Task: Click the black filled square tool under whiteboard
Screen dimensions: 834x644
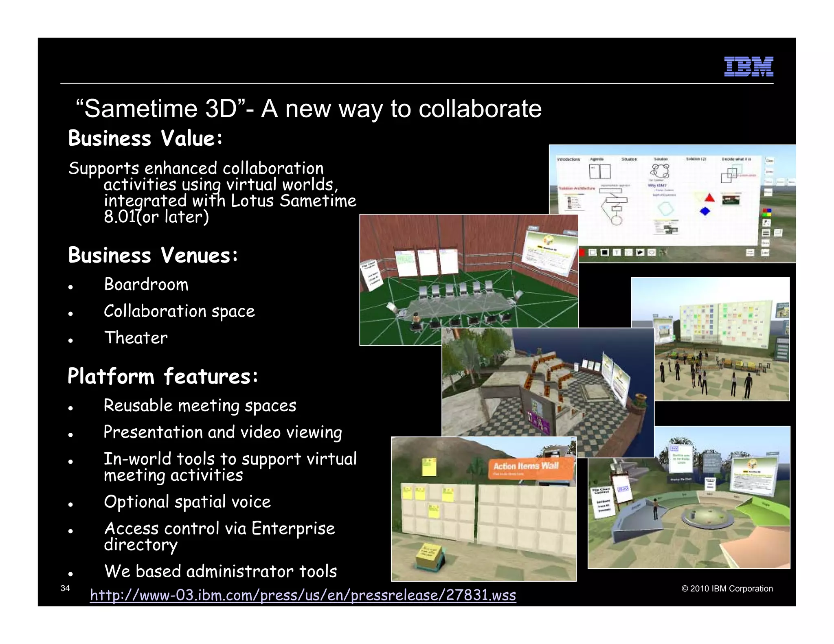Action: click(605, 252)
